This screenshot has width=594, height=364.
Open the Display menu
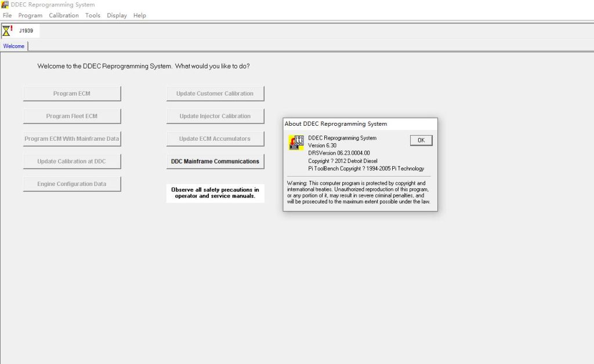coord(117,16)
